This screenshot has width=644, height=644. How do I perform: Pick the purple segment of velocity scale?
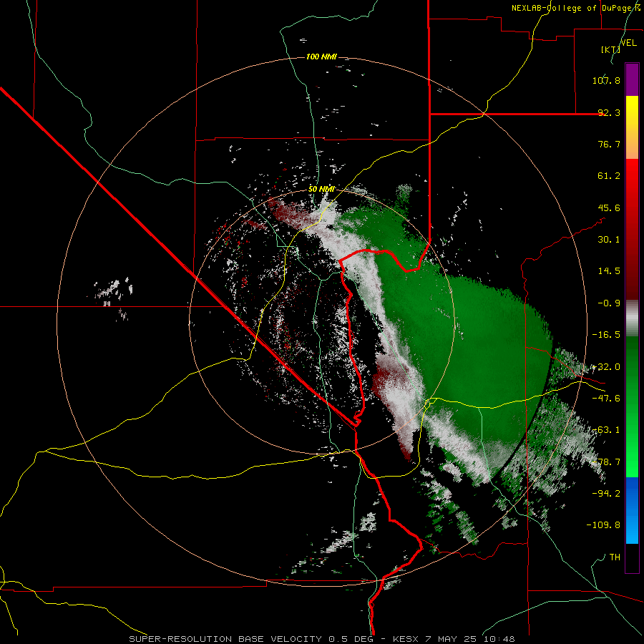[x=632, y=79]
